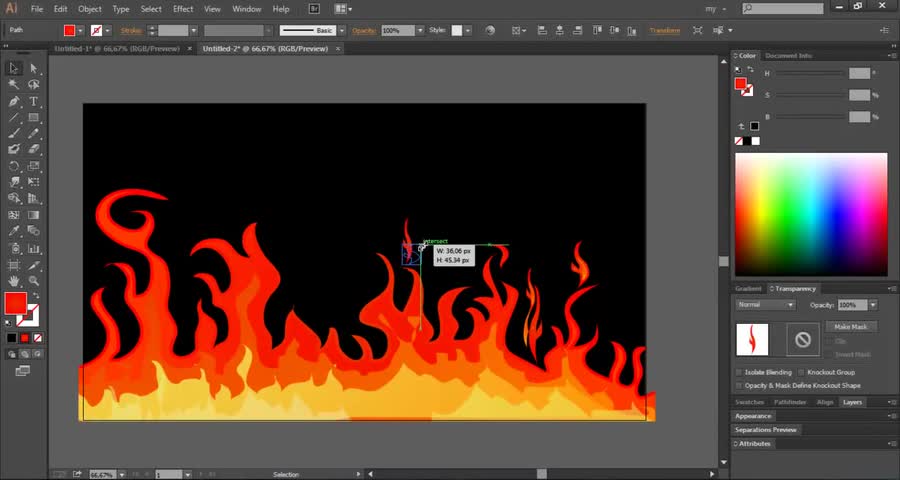Set None mode below fill swatch in toolbar

(x=37, y=338)
